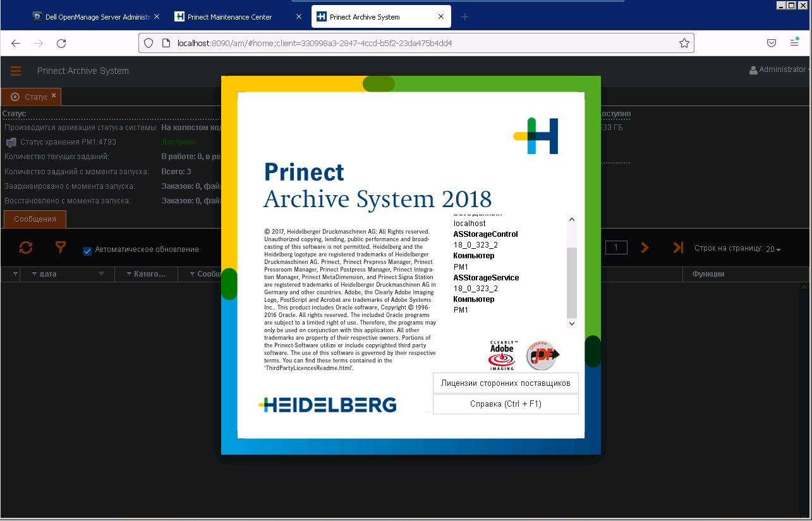Click the browser Back arrow
The image size is (812, 521).
pos(16,43)
